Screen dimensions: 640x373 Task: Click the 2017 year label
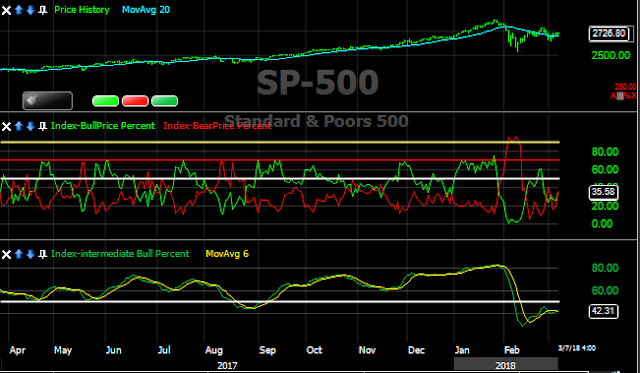click(x=227, y=365)
